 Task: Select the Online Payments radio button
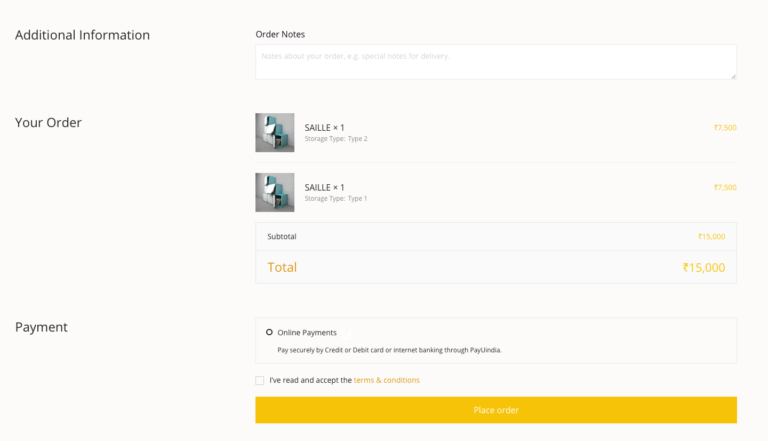269,332
